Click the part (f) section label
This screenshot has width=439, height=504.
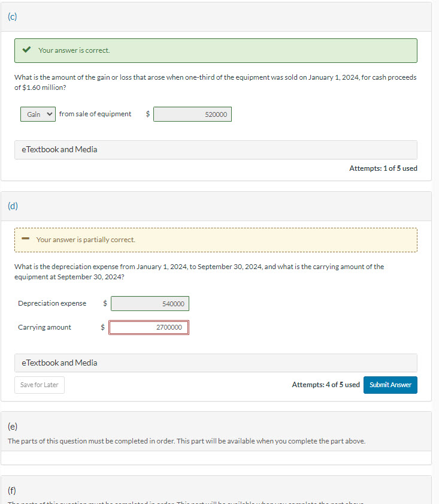point(13,490)
